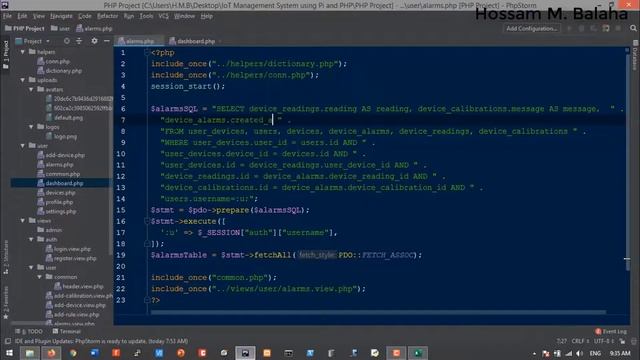Open the Navigate menu

tap(61, 16)
